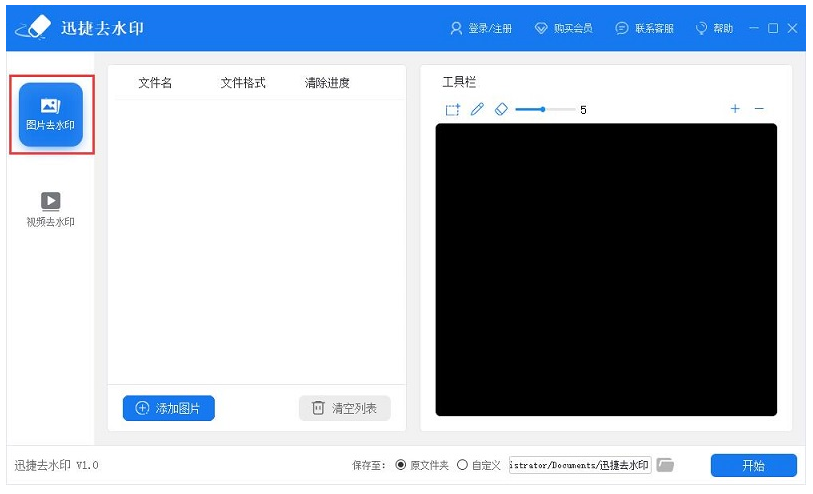
Task: Click the 工具栏 panel label
Action: pos(459,82)
